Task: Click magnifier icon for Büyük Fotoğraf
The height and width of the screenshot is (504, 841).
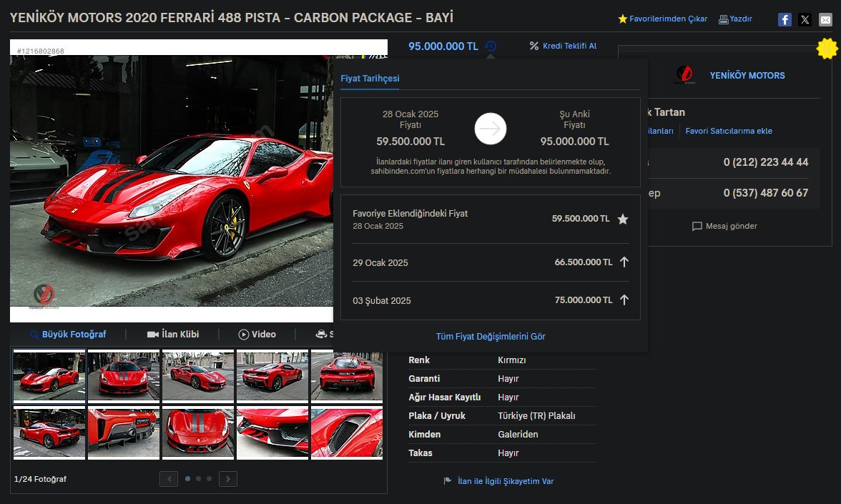Action: [x=34, y=335]
